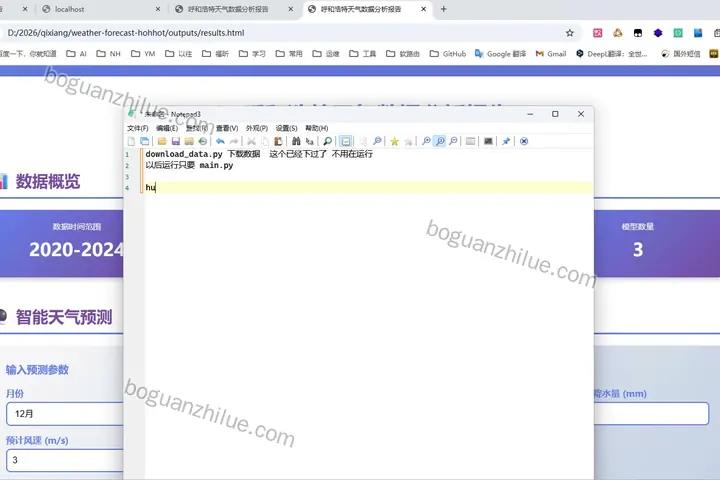The image size is (720, 480).
Task: Click the purple Save floppy icon in Notepad3
Action: coord(175,141)
